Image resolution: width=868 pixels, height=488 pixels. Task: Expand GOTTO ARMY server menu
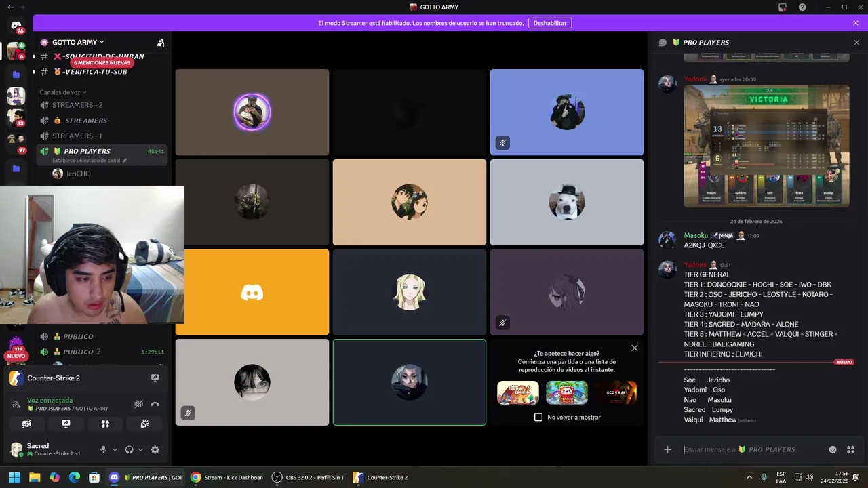(78, 42)
